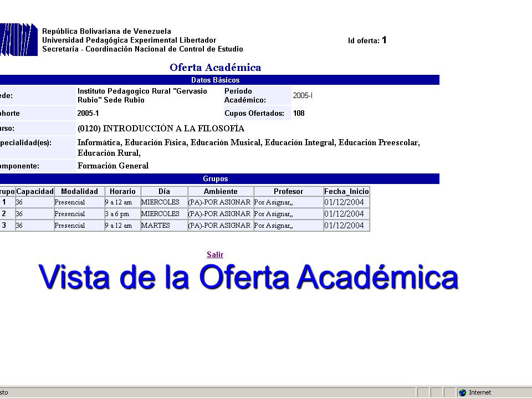Click the university logo image
532x399 pixels.
(19, 40)
